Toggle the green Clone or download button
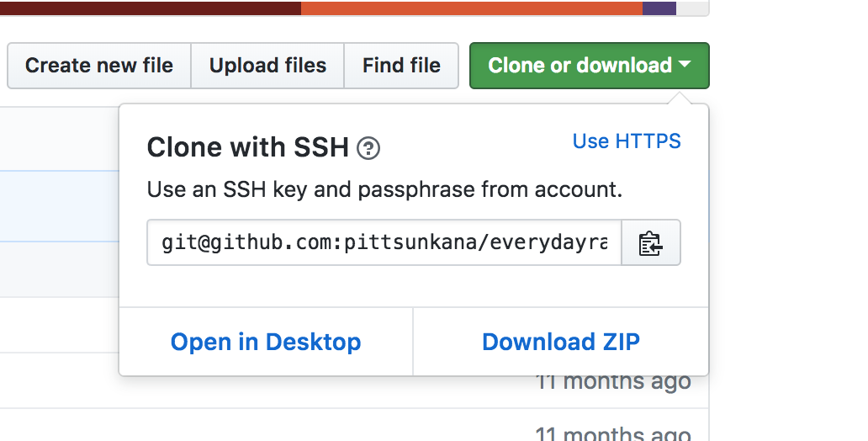 (580, 66)
